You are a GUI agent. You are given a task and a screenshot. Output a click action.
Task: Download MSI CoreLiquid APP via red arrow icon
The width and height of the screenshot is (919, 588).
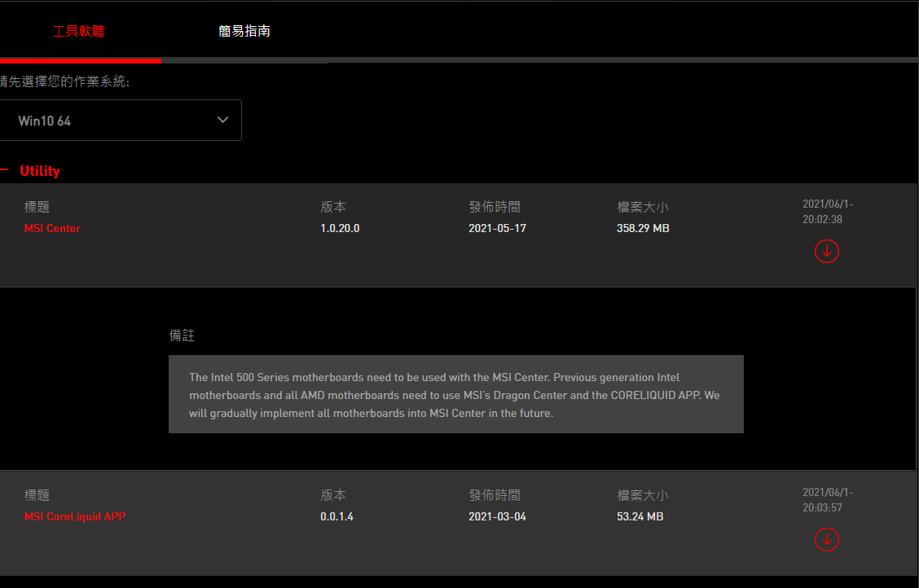(x=826, y=539)
